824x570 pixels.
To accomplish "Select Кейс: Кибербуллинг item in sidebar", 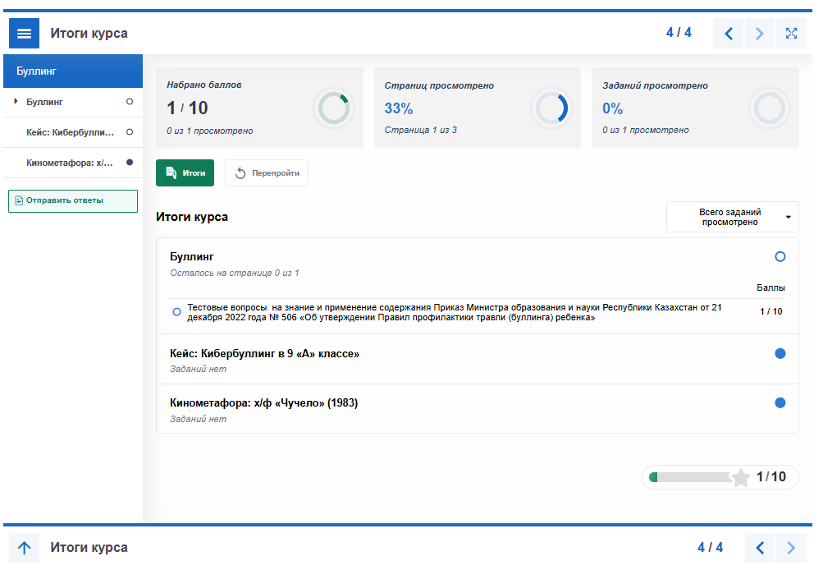I will (x=69, y=132).
